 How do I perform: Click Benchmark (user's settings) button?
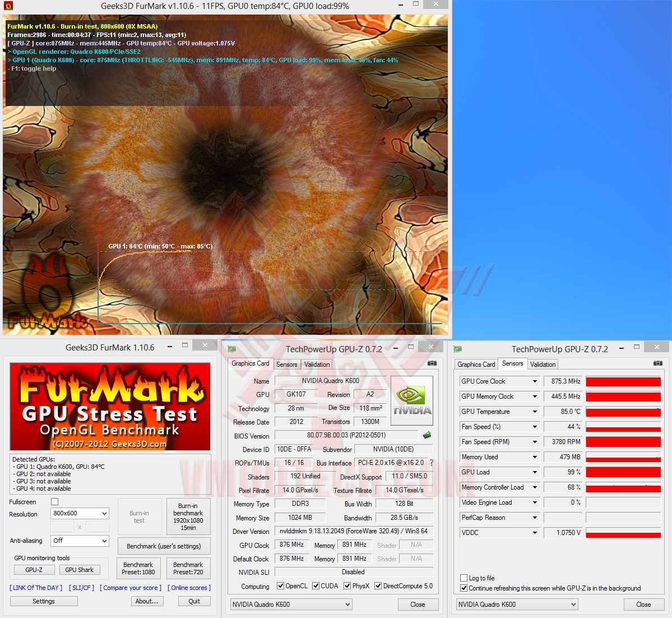tap(164, 546)
